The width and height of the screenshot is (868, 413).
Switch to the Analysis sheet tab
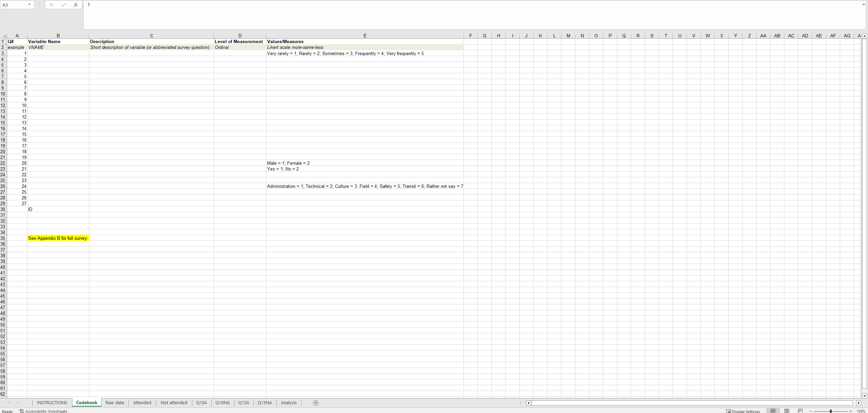tap(289, 403)
